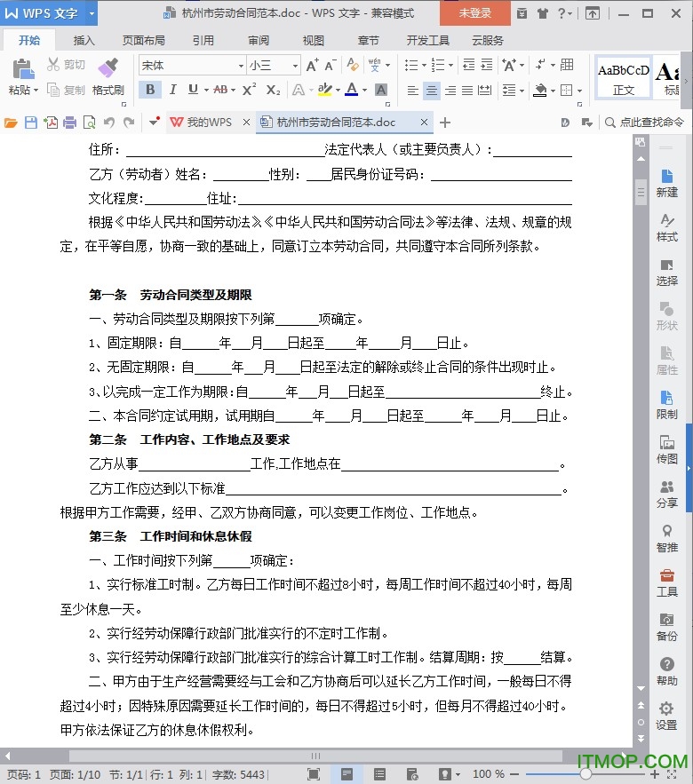
Task: Click the increase indent icon
Action: tap(487, 65)
